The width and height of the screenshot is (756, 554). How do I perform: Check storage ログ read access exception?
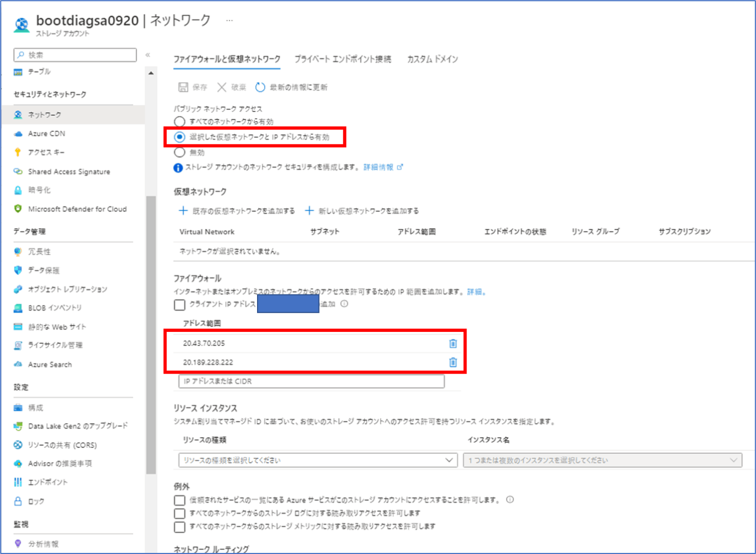click(180, 513)
